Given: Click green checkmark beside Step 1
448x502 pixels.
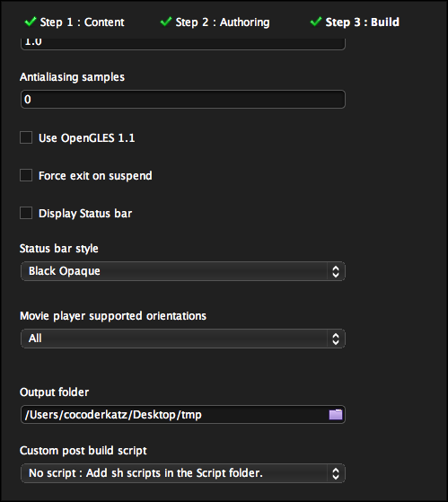Looking at the screenshot, I should [x=31, y=22].
